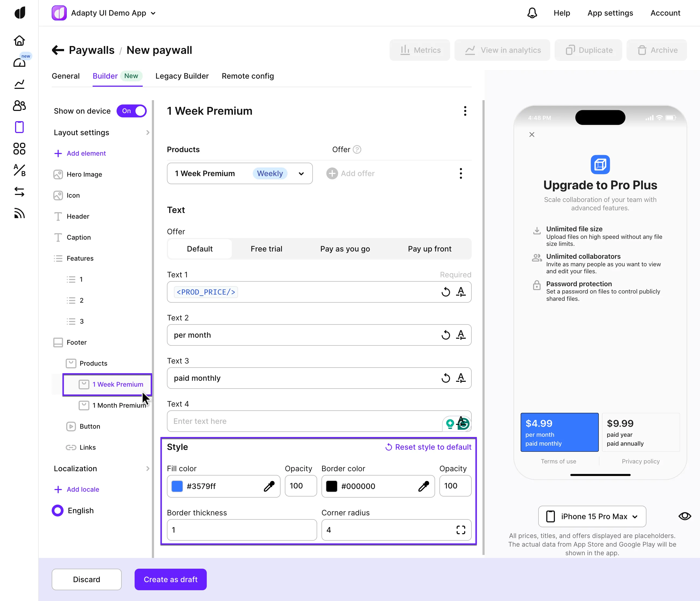
Task: Select the English locale radio button
Action: [x=58, y=511]
